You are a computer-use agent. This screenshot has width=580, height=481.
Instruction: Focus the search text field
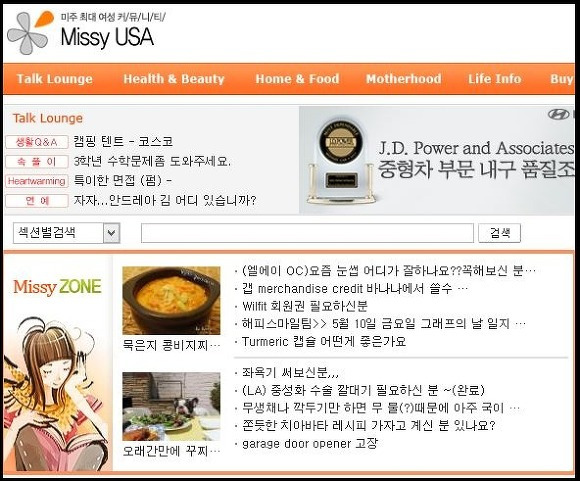(307, 233)
